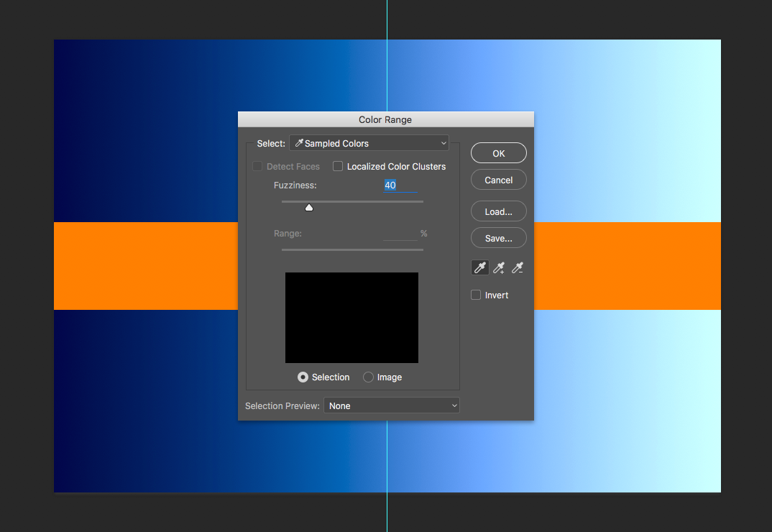Image resolution: width=772 pixels, height=532 pixels.
Task: Open the Select Sampled Colors dropdown
Action: click(369, 143)
